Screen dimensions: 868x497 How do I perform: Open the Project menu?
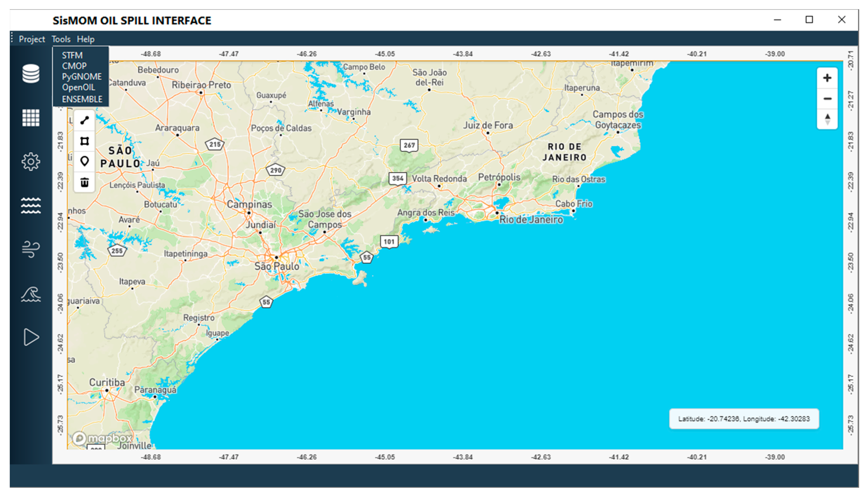[x=32, y=39]
